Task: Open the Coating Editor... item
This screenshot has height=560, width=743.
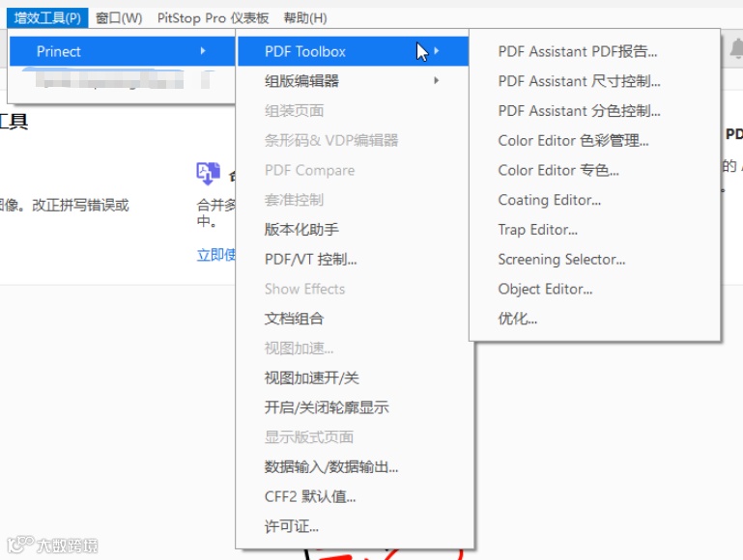Action: coord(594,200)
